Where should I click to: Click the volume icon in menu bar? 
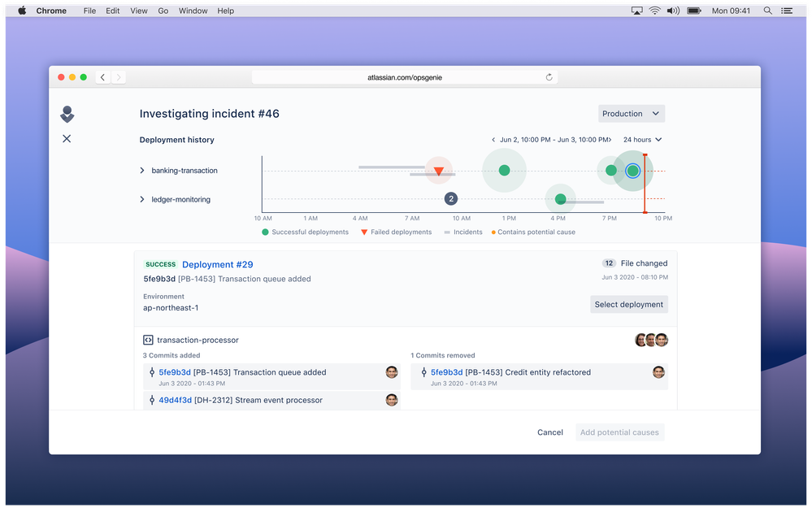click(x=673, y=11)
